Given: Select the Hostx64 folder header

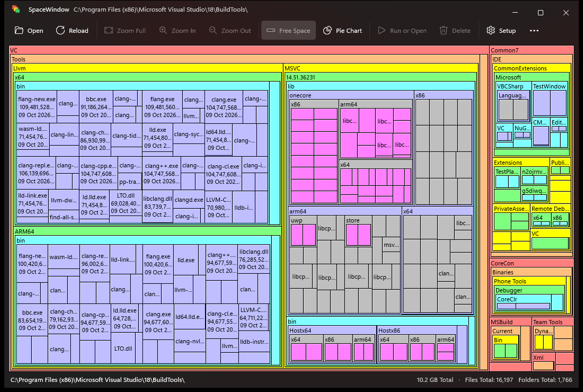Looking at the screenshot, I should click(x=332, y=331).
